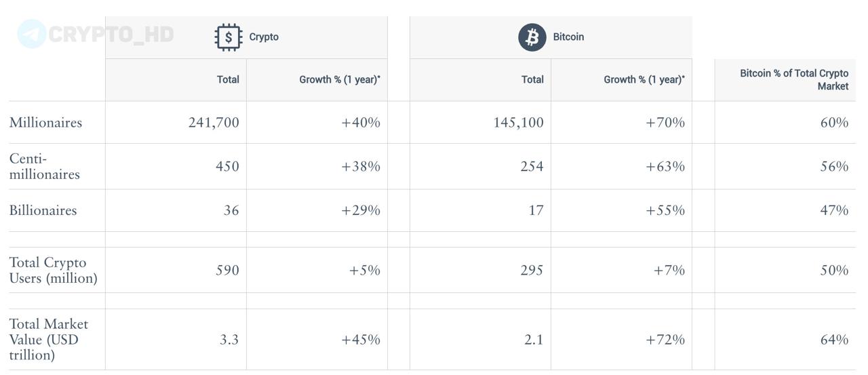868x375 pixels.
Task: Click the Total Crypto Users row label
Action: (53, 270)
